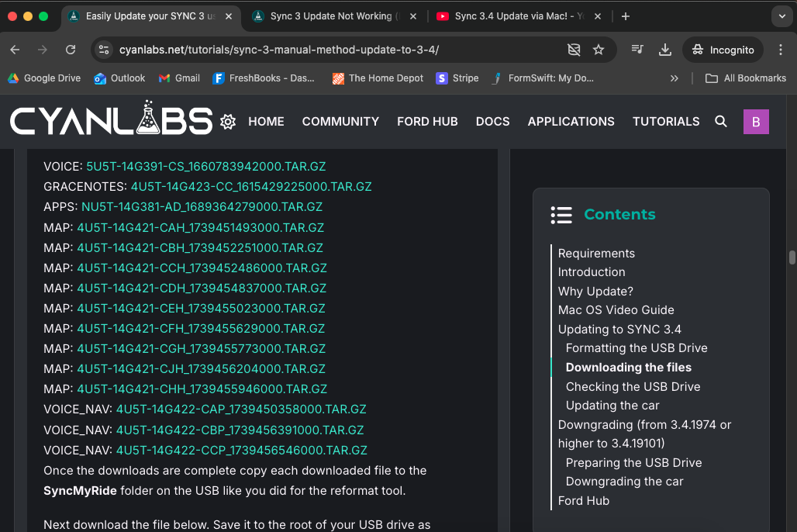Open the FORD HUB nav menu
The height and width of the screenshot is (532, 797).
pyautogui.click(x=427, y=122)
